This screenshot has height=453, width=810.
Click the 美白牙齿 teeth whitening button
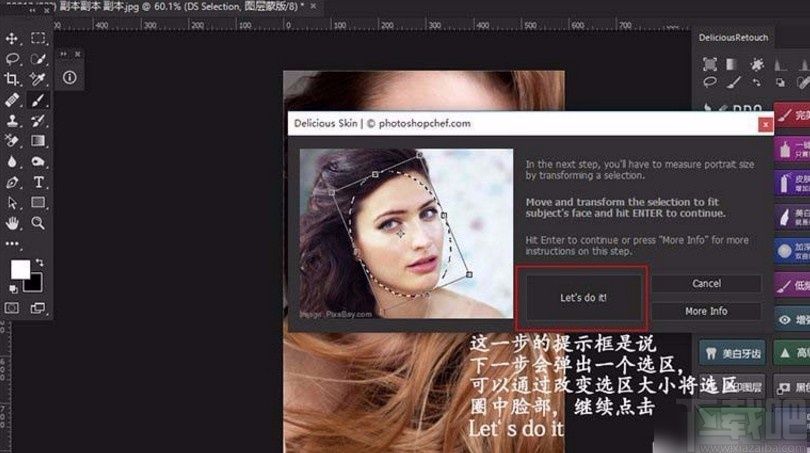732,353
